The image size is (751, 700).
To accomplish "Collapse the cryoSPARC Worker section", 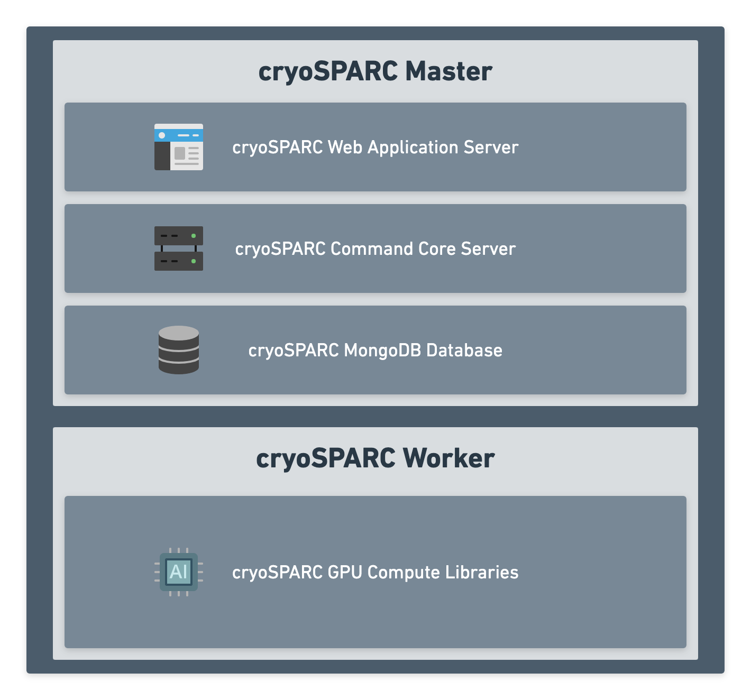I will tap(374, 458).
